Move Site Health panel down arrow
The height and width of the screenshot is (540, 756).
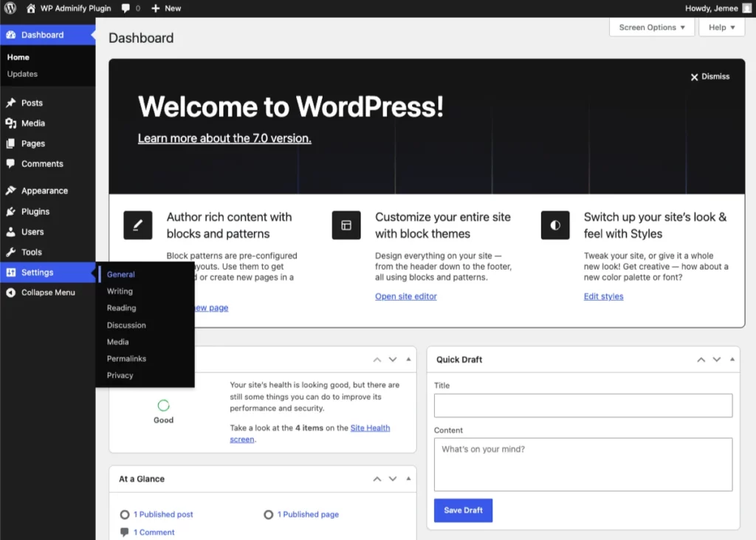pos(393,360)
